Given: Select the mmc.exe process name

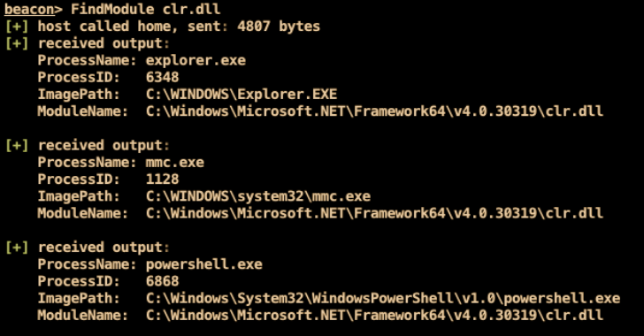Looking at the screenshot, I should (174, 162).
